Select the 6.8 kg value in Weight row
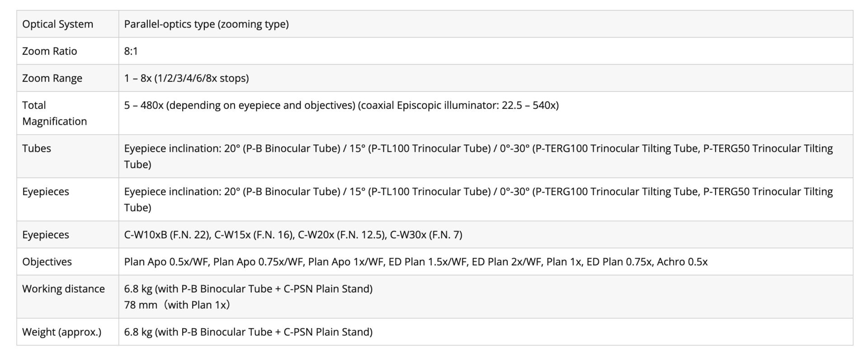868x353 pixels. click(x=248, y=332)
